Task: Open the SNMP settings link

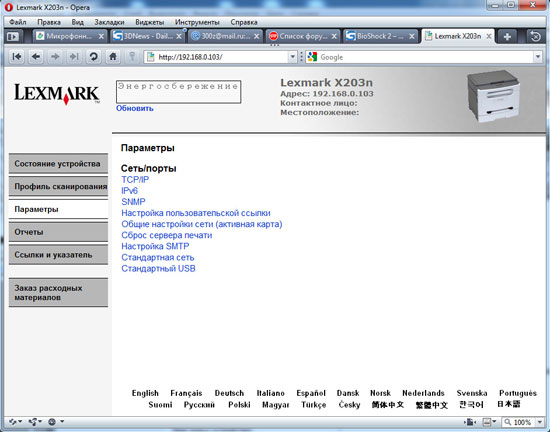Action: click(133, 202)
